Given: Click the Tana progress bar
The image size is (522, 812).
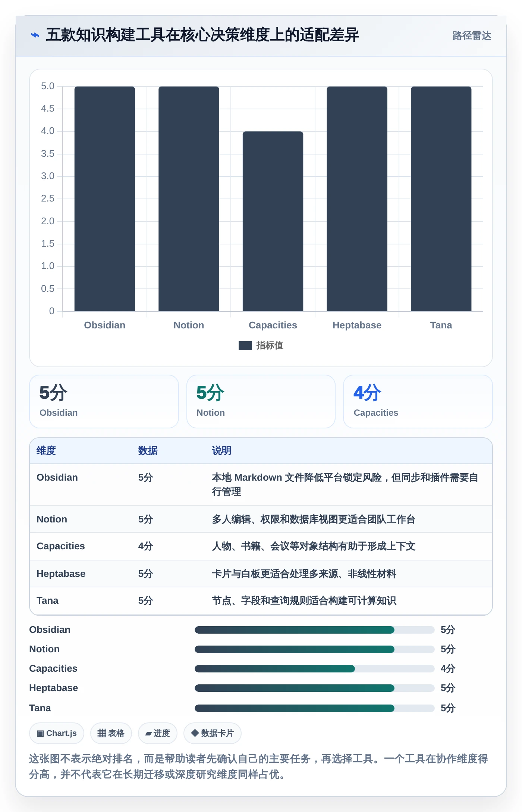Looking at the screenshot, I should tap(314, 708).
